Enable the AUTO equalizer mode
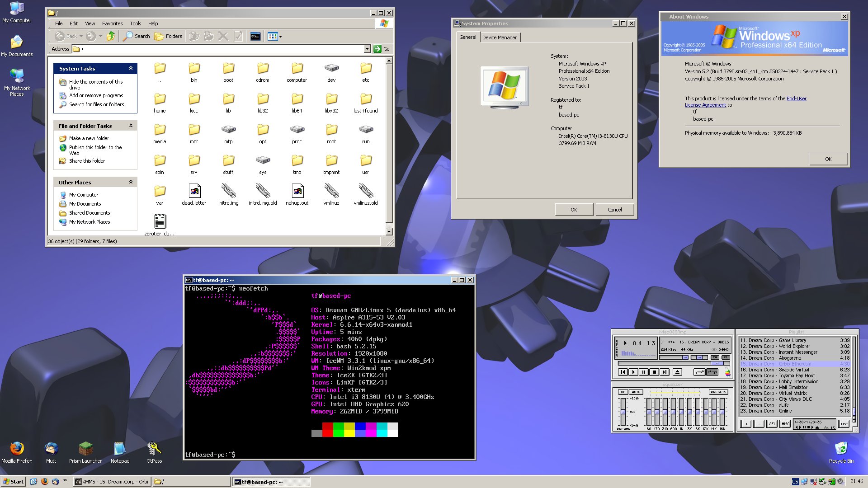 [x=636, y=392]
